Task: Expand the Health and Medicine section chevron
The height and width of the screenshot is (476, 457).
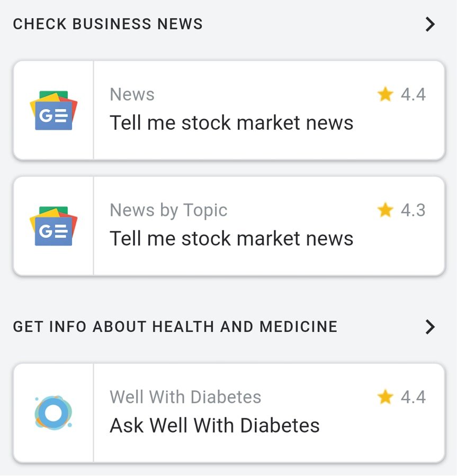Action: [x=430, y=327]
